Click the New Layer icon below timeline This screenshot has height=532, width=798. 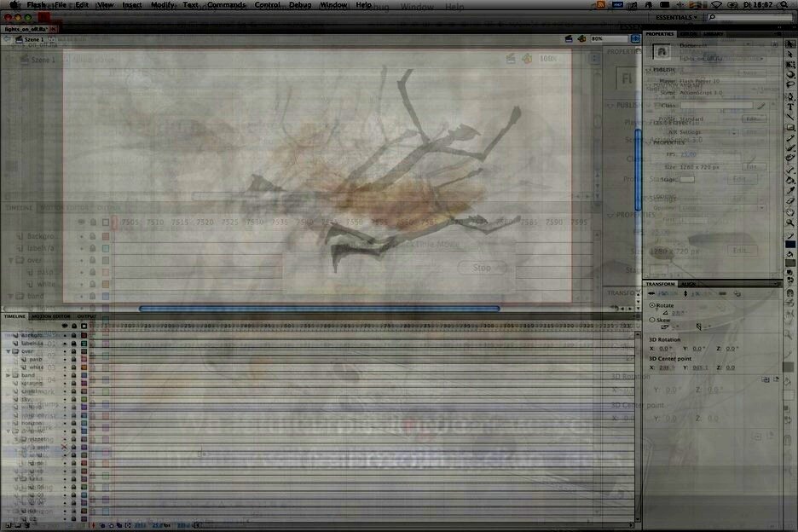tap(9, 525)
